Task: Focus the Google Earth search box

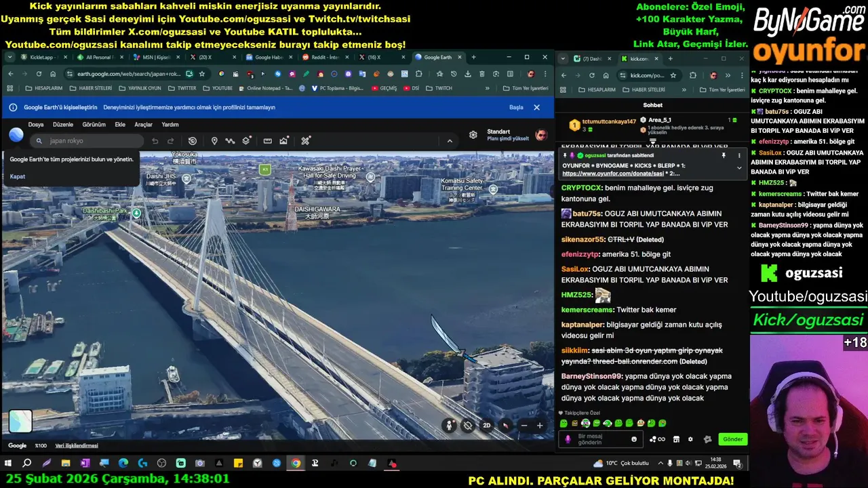Action: click(x=87, y=141)
